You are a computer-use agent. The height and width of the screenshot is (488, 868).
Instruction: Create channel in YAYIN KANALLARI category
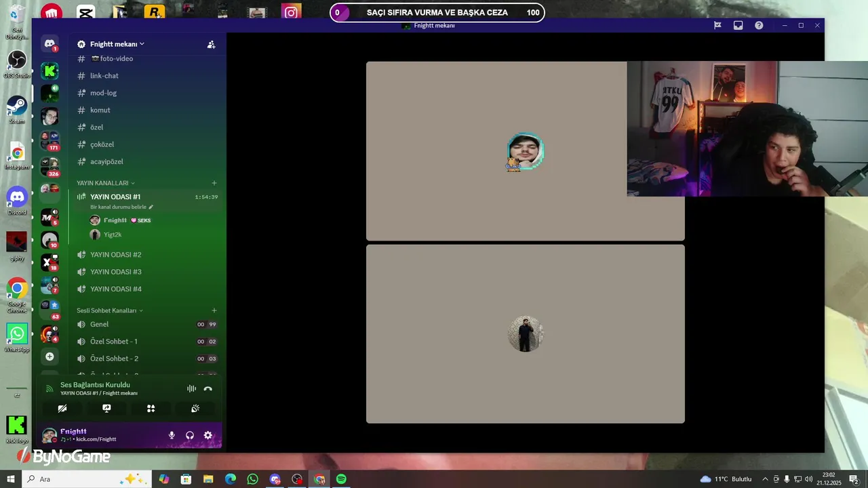(x=214, y=183)
